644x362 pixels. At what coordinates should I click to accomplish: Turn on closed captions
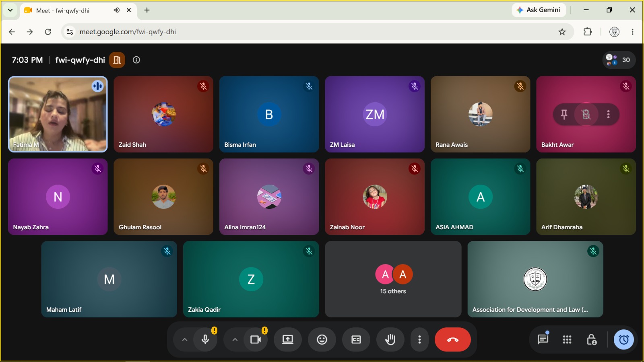click(356, 339)
